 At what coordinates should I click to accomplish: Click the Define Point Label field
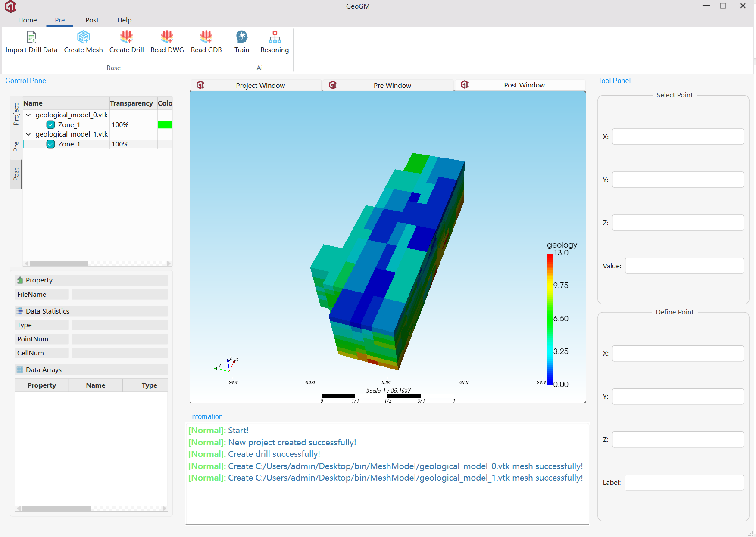(684, 482)
